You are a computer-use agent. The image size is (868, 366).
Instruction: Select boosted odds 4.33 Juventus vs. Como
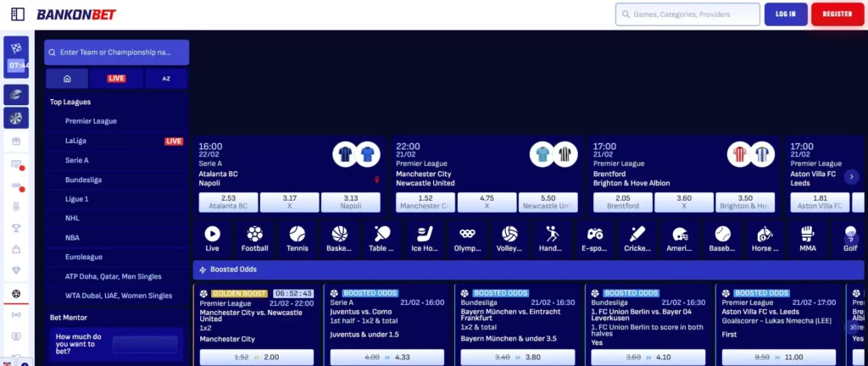(387, 358)
